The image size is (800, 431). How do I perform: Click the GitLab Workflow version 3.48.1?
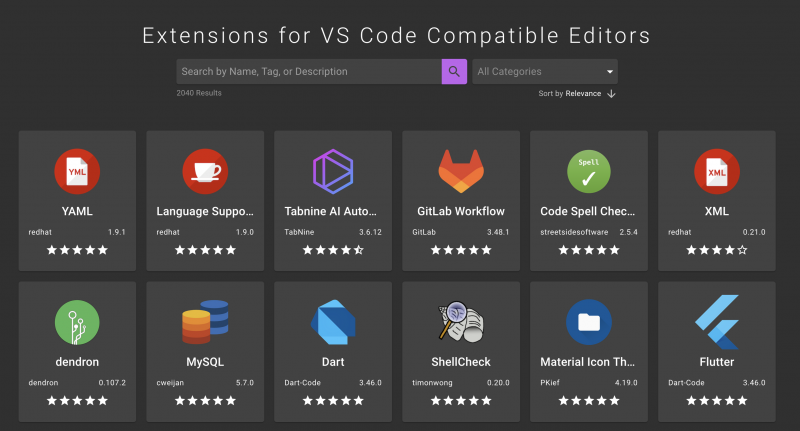[498, 232]
